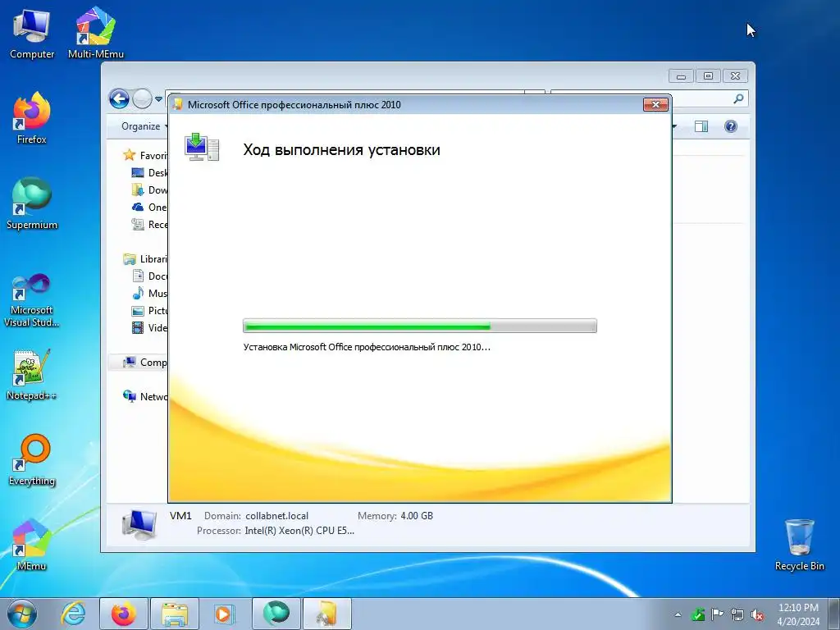Select the MEmu desktop shortcut

tap(32, 545)
